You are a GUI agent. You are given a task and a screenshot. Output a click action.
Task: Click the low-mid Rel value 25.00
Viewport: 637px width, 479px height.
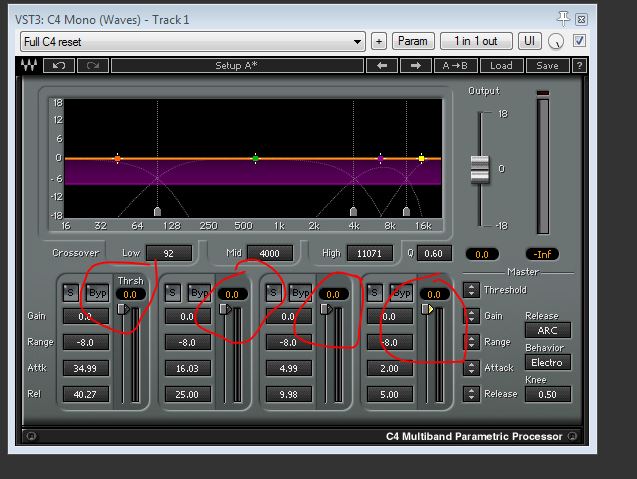[188, 394]
